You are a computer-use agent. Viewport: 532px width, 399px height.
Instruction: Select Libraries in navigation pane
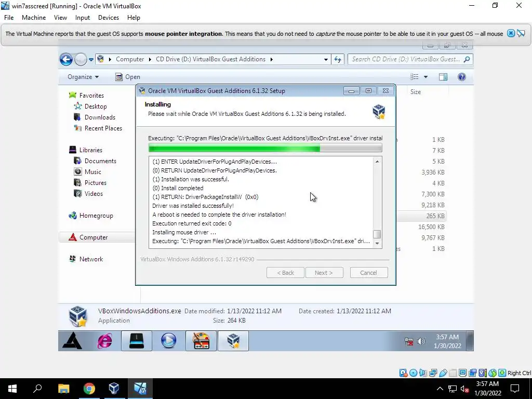90,150
